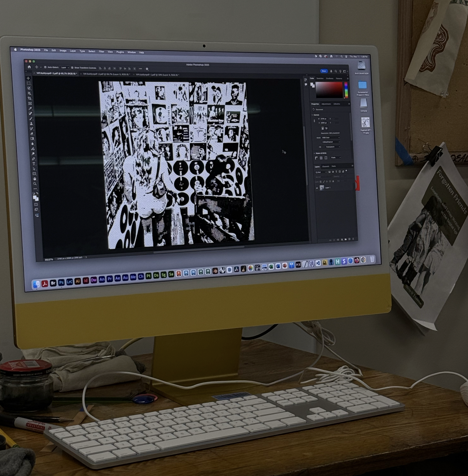Select the Gradient tool

(x=32, y=138)
